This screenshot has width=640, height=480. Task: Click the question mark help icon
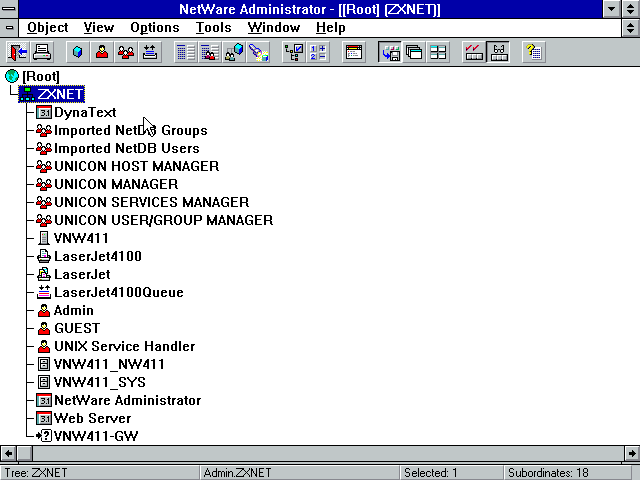pyautogui.click(x=534, y=52)
